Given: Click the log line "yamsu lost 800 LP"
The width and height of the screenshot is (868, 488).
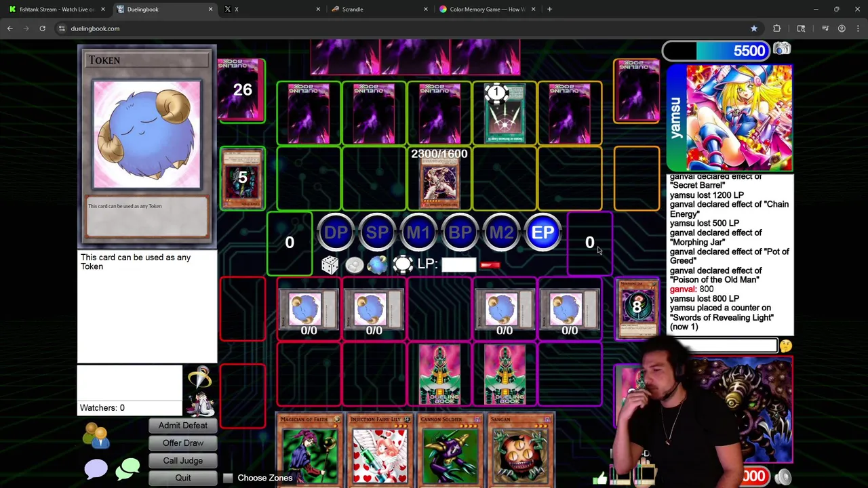Looking at the screenshot, I should pyautogui.click(x=705, y=298).
